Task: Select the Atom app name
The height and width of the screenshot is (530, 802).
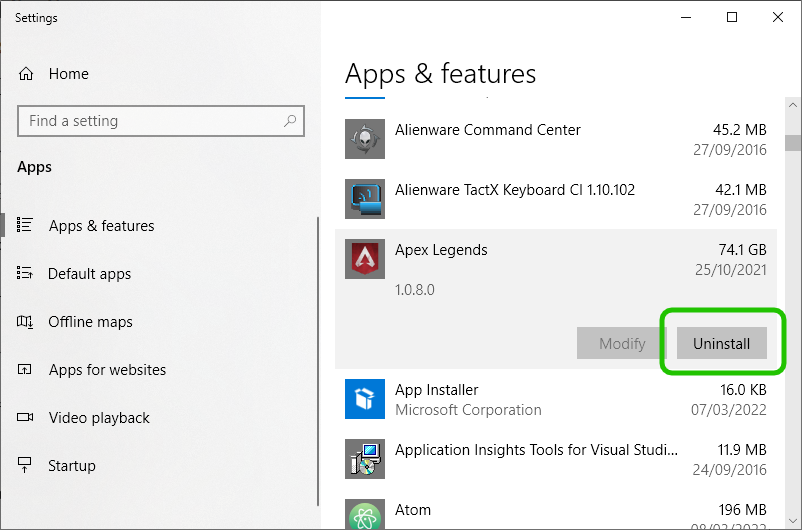Action: 413,510
